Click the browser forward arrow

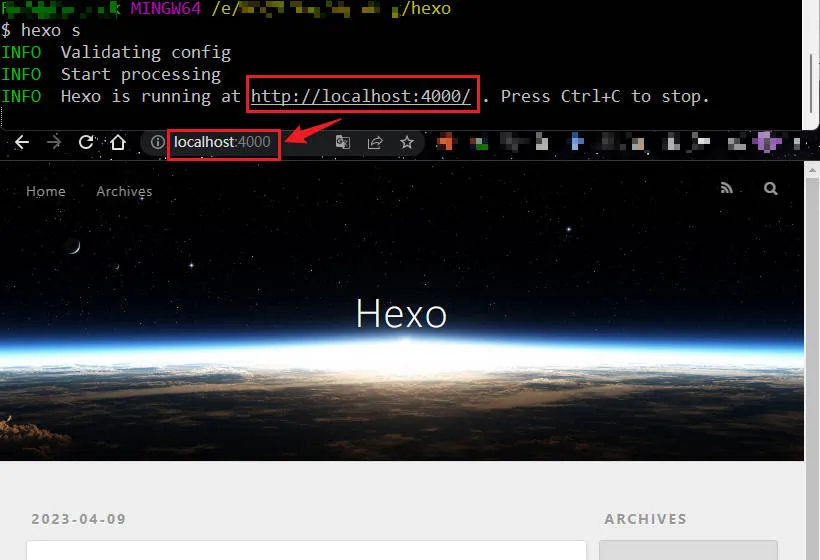pyautogui.click(x=54, y=142)
